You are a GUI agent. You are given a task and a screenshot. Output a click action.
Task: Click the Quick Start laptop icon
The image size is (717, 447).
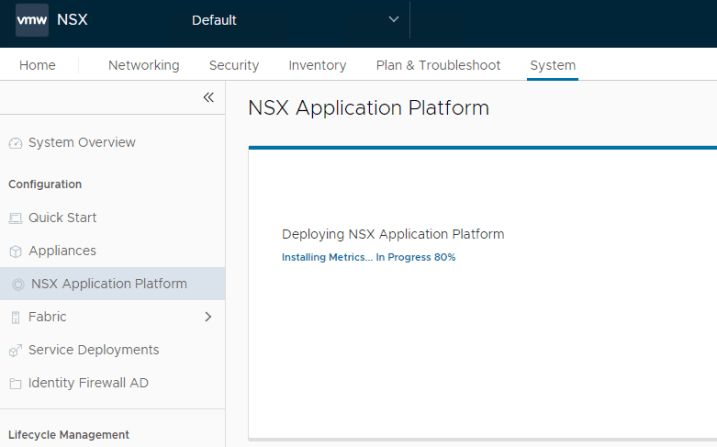pyautogui.click(x=16, y=218)
